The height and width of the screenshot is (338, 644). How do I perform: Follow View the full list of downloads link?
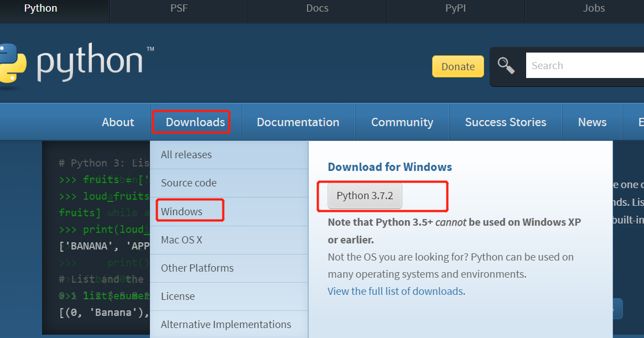point(396,291)
